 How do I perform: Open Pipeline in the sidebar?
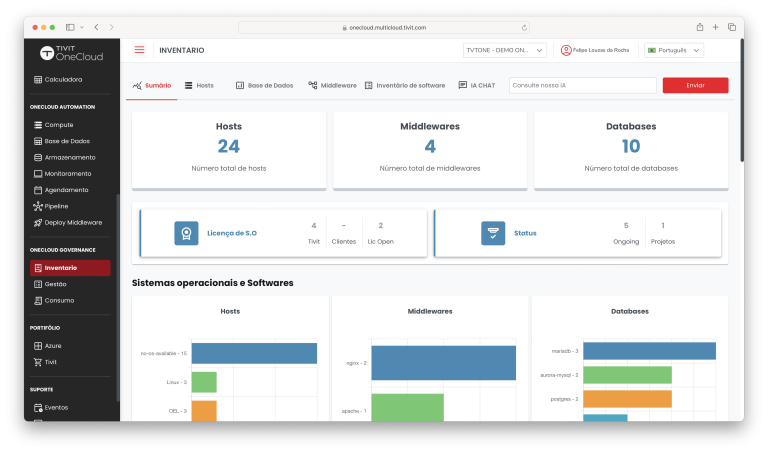(x=56, y=206)
